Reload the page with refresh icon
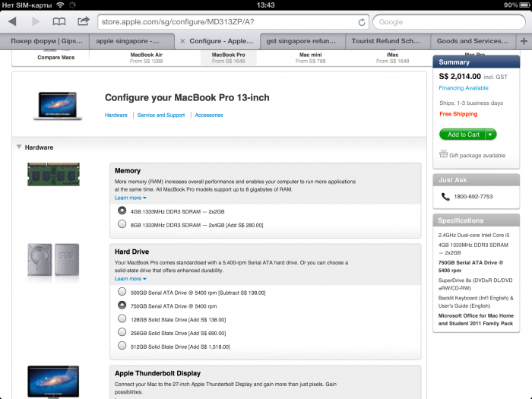 tap(362, 22)
